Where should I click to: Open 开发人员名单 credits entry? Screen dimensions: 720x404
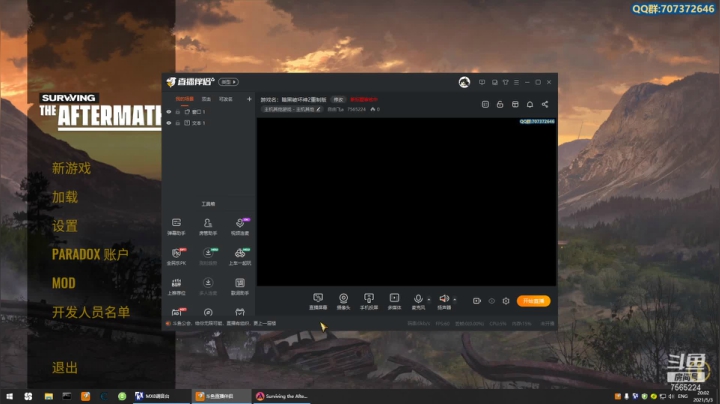(91, 312)
